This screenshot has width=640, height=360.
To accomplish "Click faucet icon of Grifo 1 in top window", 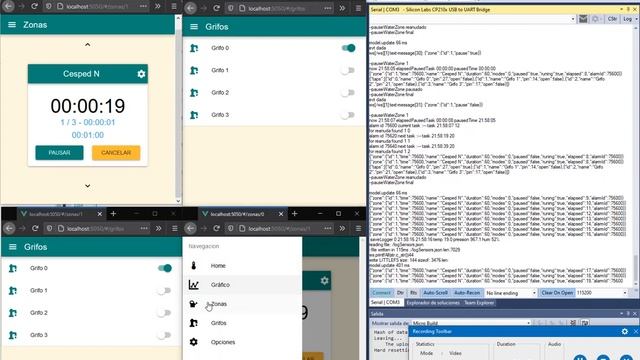I will [x=194, y=70].
